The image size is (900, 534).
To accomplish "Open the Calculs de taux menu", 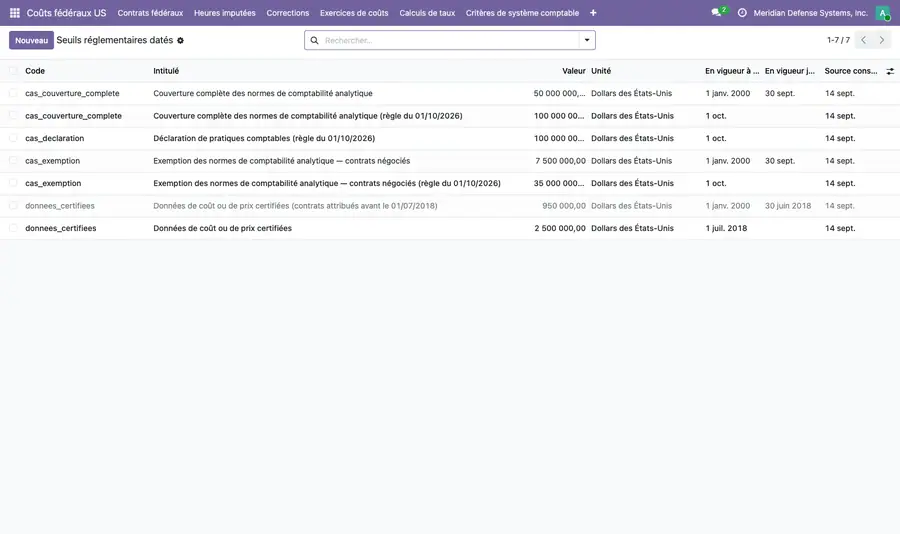I will coord(427,13).
